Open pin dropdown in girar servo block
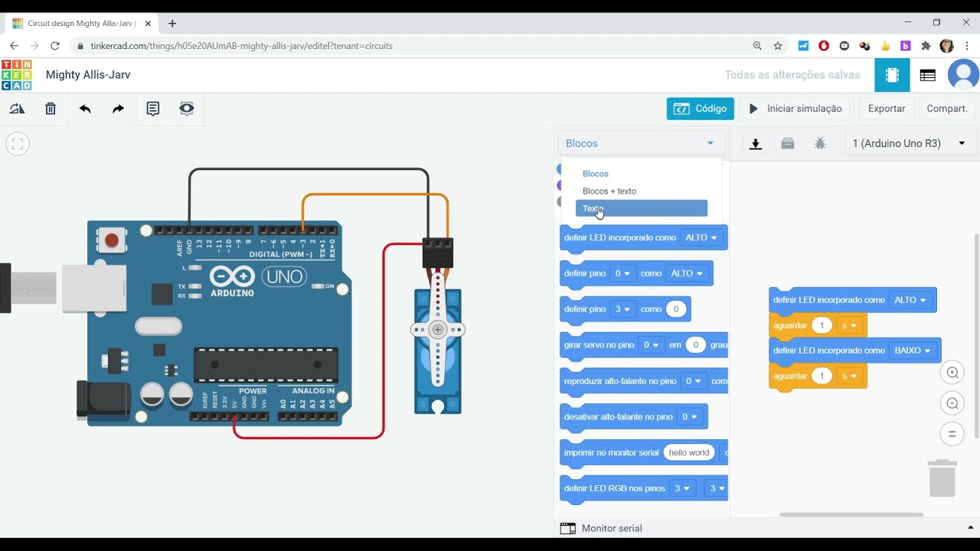The width and height of the screenshot is (980, 551). click(x=652, y=345)
